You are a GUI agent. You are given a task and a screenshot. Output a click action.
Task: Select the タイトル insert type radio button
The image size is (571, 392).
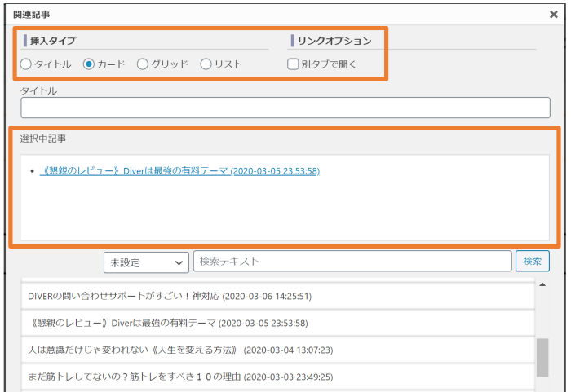(27, 64)
